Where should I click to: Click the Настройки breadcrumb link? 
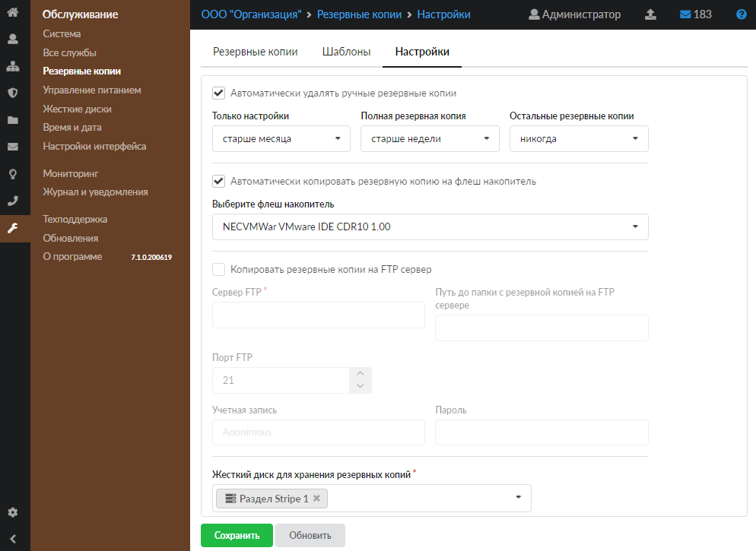443,14
